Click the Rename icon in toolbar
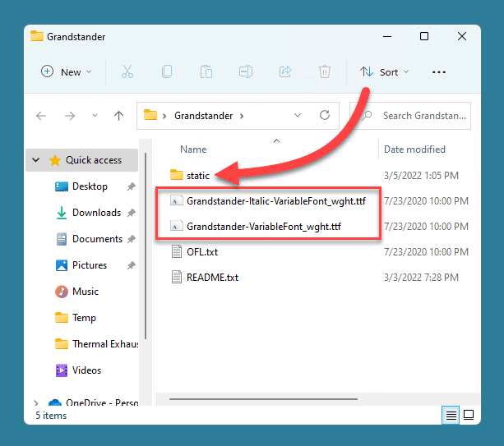Screen dimensions: 504x446 pos(246,71)
